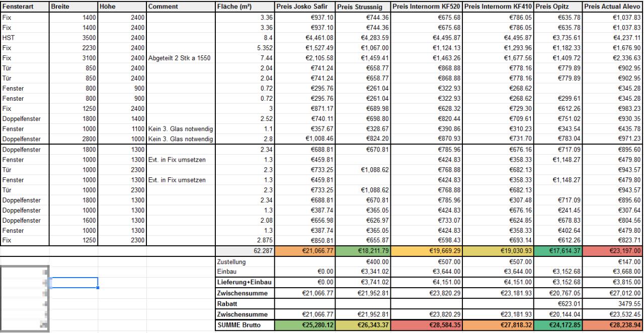Select the green gross sum €24,172.85
The image size is (644, 333).
[558, 325]
